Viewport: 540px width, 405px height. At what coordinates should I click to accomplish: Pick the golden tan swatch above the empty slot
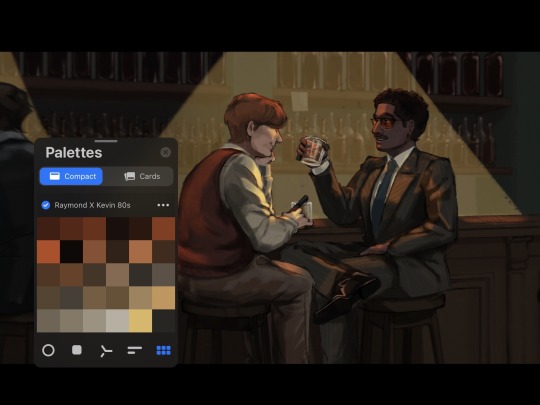[164, 298]
